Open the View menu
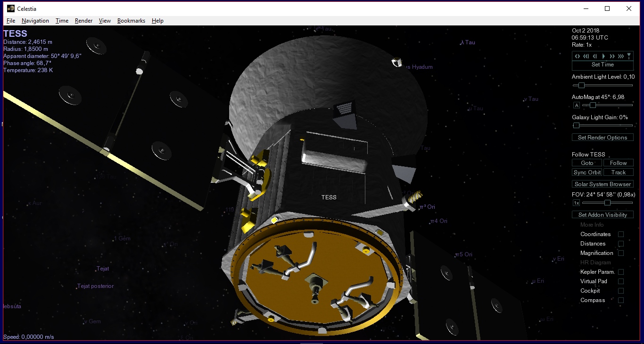Screen dimensions: 644x344 tap(105, 21)
